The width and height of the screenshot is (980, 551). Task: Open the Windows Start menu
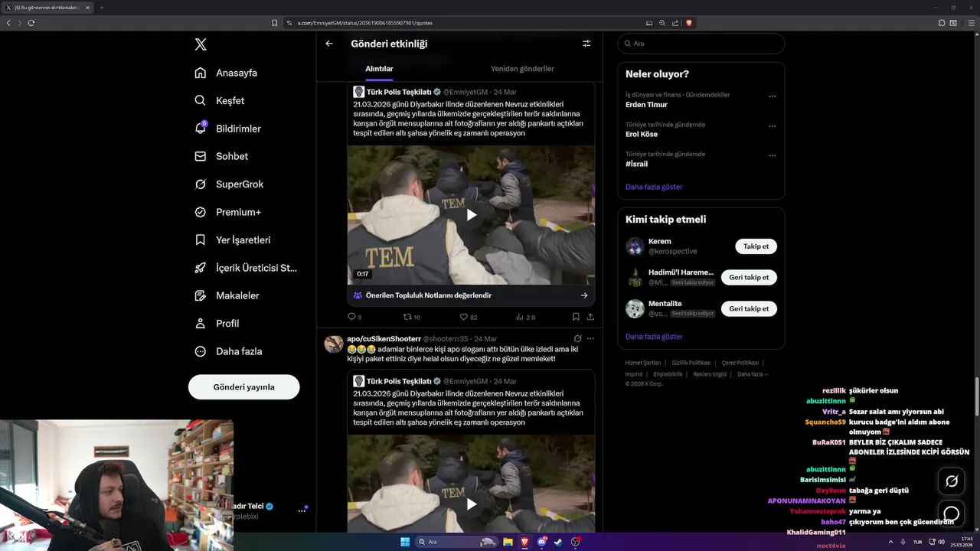[x=405, y=542]
